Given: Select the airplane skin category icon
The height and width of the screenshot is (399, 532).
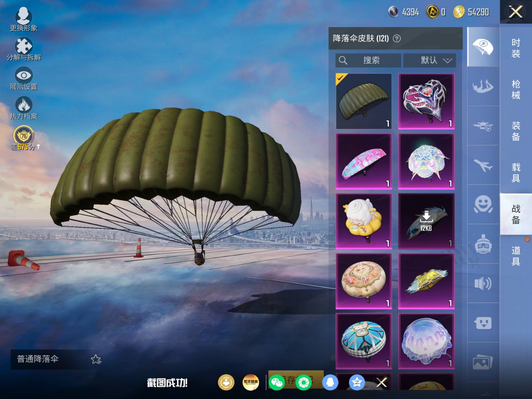Looking at the screenshot, I should coord(483,165).
